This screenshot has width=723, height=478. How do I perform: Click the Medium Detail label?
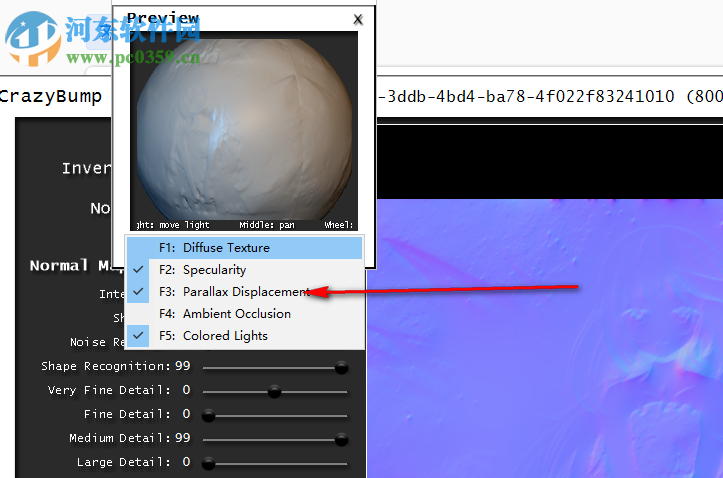pyautogui.click(x=120, y=438)
